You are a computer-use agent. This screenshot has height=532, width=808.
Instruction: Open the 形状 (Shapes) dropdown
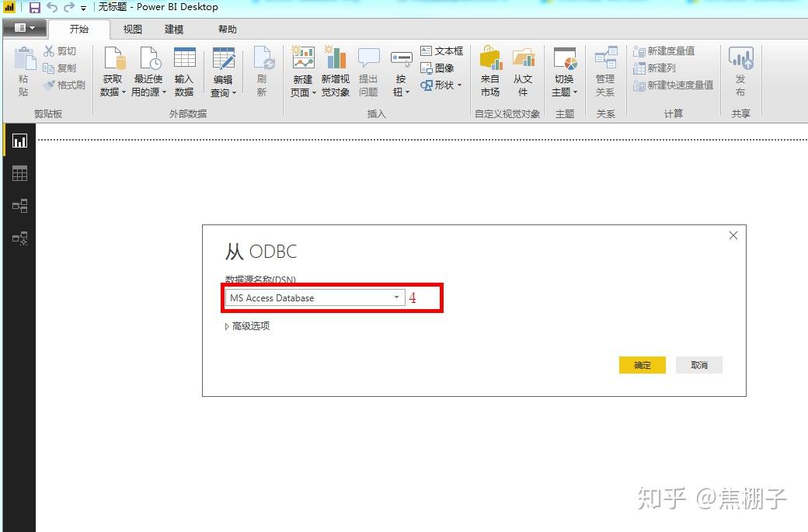point(441,85)
